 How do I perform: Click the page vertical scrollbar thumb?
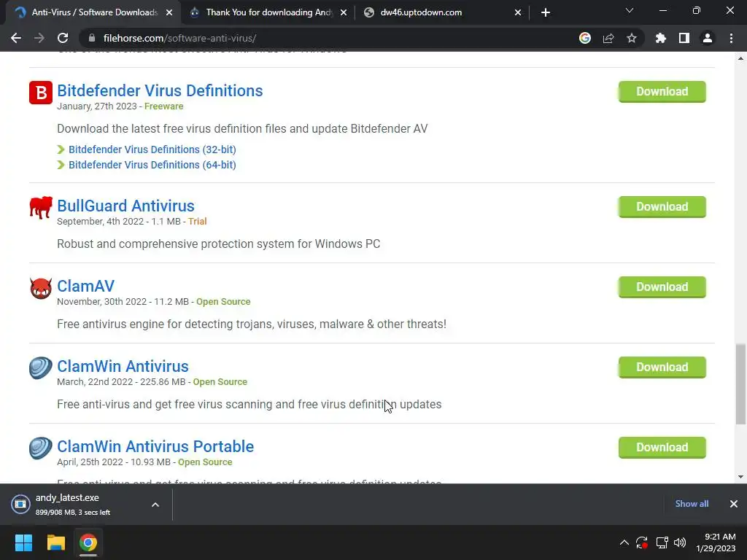point(740,384)
